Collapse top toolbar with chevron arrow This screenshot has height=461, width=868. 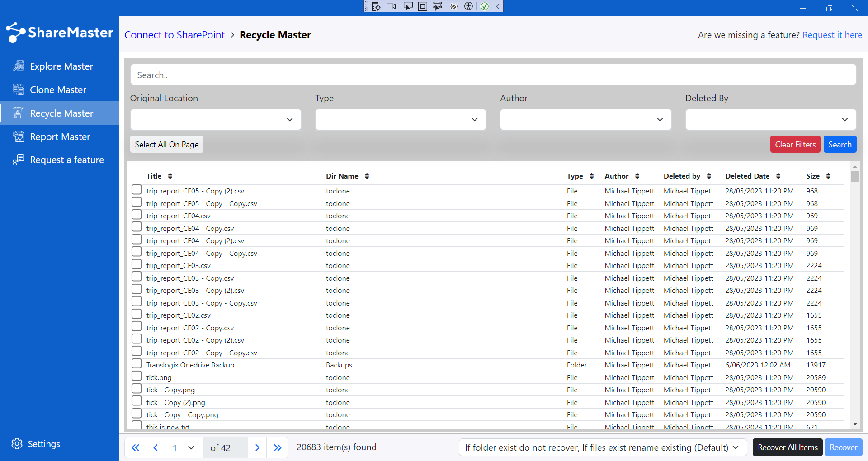click(498, 6)
